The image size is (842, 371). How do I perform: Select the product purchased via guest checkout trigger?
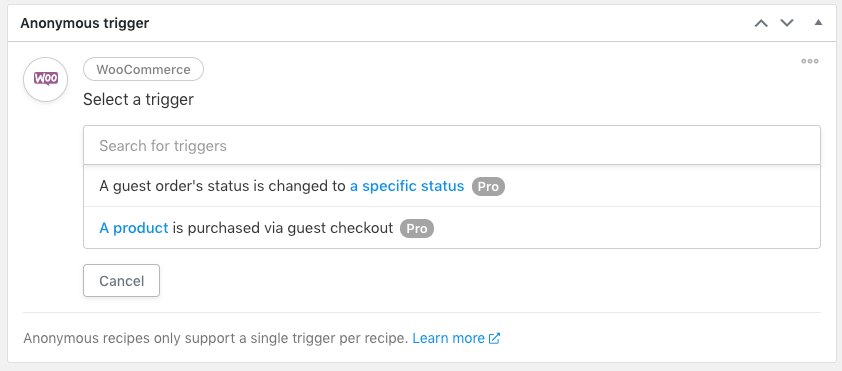[452, 228]
